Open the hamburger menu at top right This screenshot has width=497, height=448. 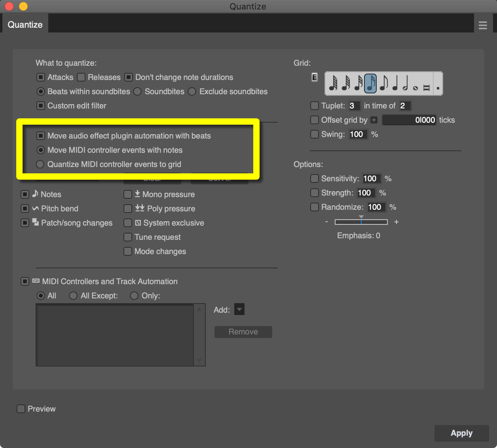click(x=482, y=25)
